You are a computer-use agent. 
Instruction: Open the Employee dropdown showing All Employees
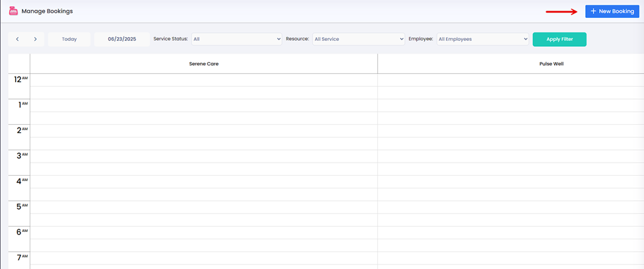click(x=483, y=39)
